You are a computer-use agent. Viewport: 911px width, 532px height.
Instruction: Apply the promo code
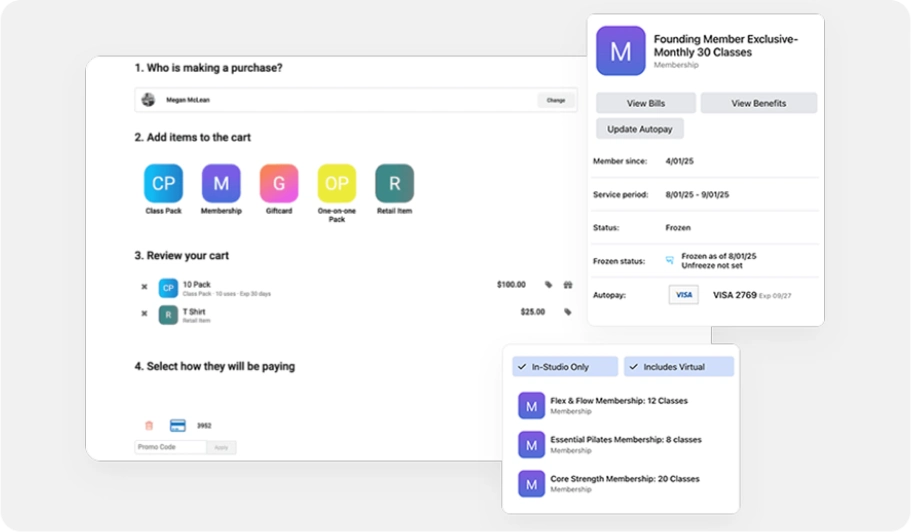[x=221, y=447]
